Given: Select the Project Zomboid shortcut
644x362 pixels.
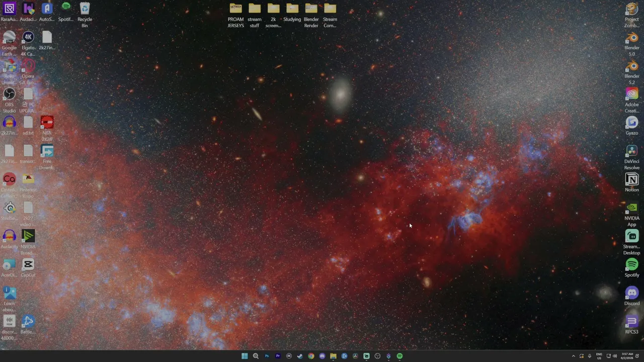Looking at the screenshot, I should (632, 15).
